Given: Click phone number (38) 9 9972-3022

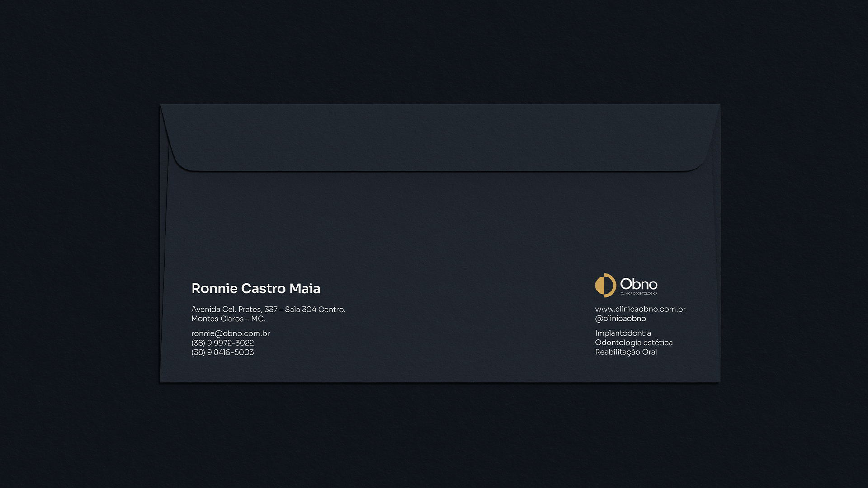Looking at the screenshot, I should click(222, 343).
